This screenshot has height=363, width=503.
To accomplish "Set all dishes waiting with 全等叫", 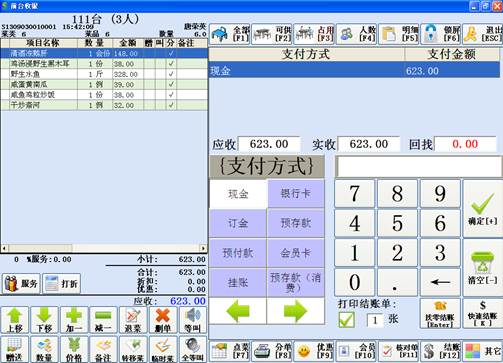I will tap(193, 349).
